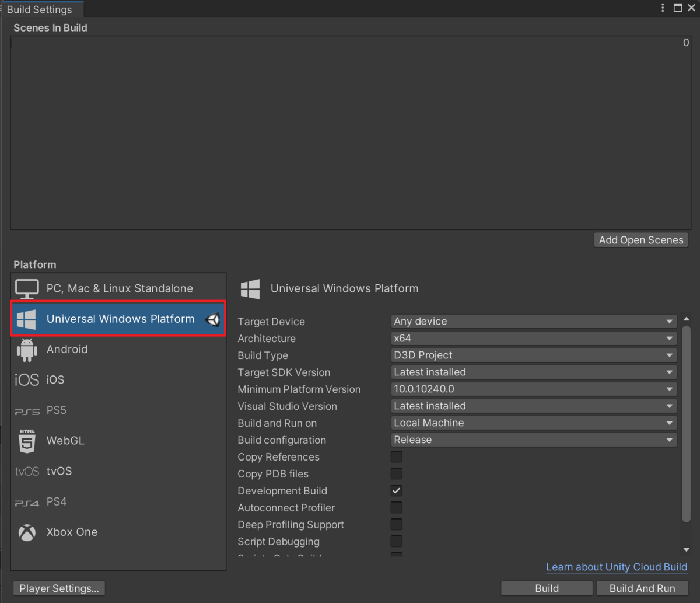Enable the Copy PDB files checkbox

397,474
